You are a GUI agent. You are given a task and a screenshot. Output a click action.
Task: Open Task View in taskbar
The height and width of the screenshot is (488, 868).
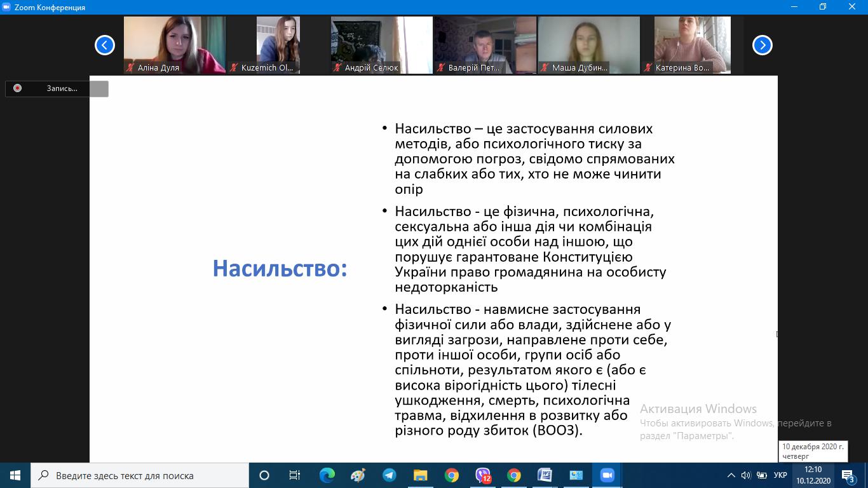tap(295, 475)
